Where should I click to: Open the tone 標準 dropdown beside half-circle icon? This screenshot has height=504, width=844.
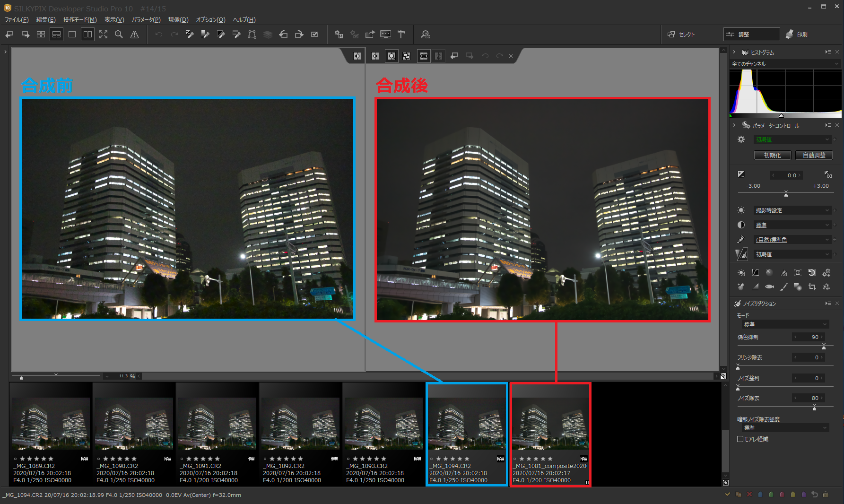click(x=792, y=225)
